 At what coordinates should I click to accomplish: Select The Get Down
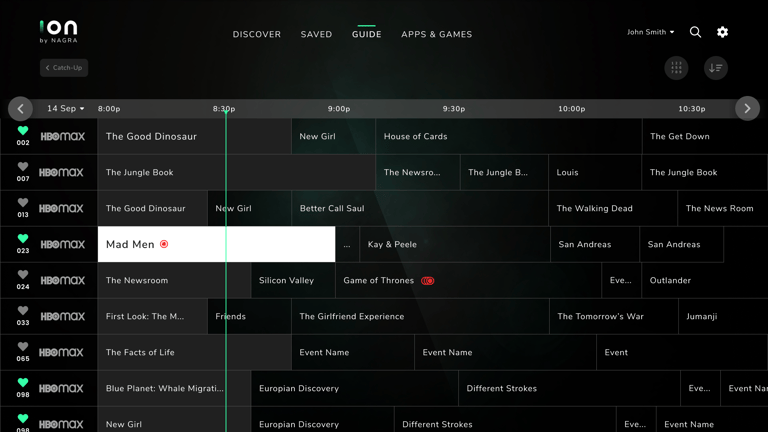(x=705, y=137)
